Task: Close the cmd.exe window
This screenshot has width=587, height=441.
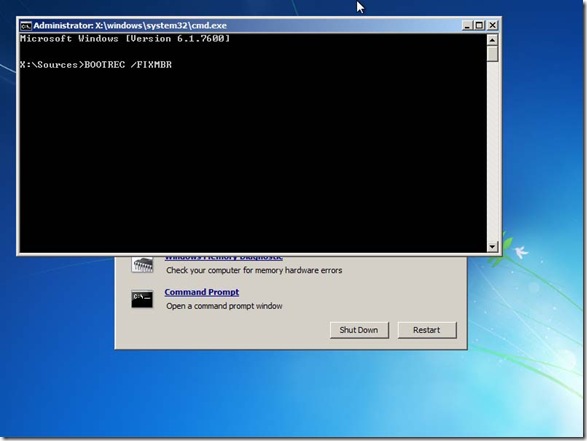Action: tap(493, 25)
